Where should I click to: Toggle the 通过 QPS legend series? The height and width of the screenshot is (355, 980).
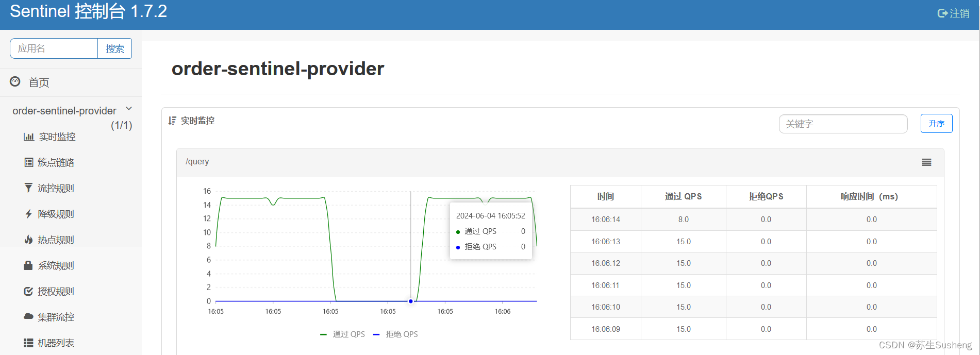[x=343, y=334]
